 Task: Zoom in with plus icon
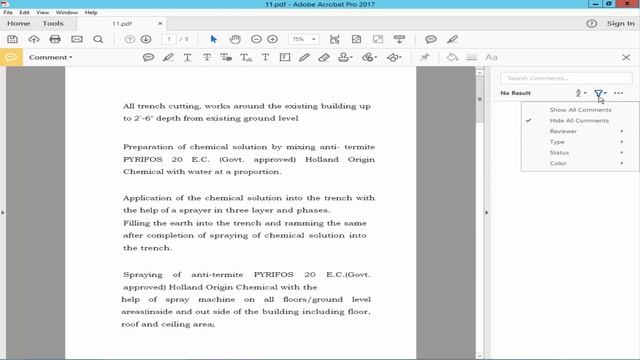pyautogui.click(x=272, y=39)
